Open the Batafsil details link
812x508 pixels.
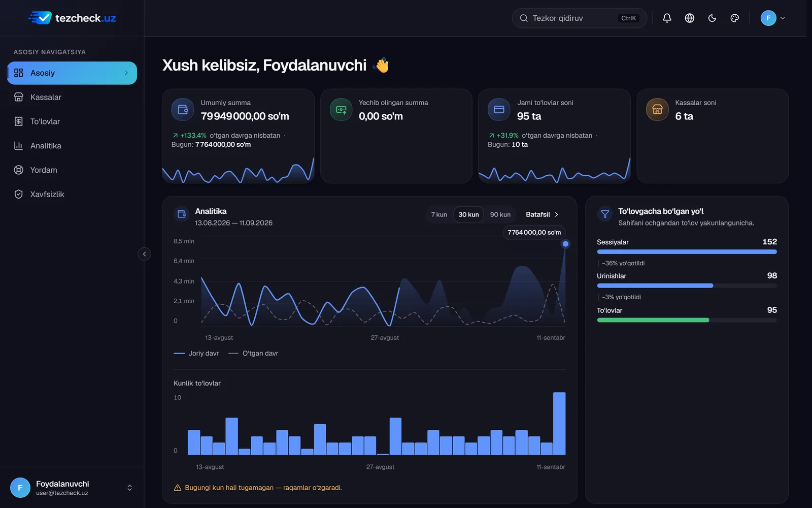tap(542, 214)
